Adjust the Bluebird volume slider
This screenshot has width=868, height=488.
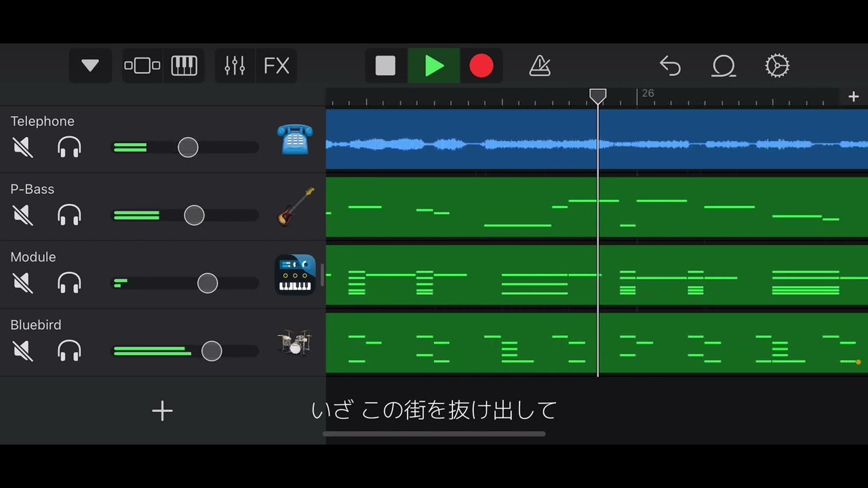(212, 350)
